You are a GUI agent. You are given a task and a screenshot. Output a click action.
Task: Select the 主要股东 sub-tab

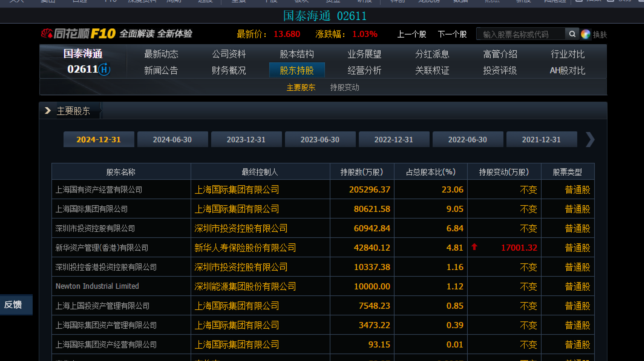click(x=301, y=87)
